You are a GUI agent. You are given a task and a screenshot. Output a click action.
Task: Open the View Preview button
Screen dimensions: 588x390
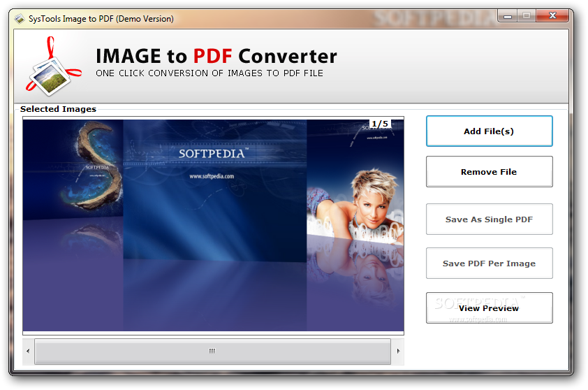coord(489,308)
